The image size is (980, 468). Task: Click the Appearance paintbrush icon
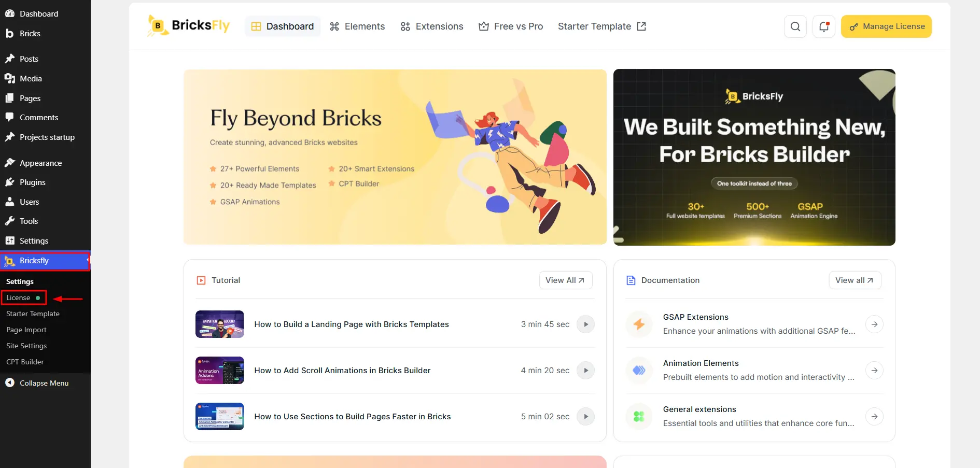pyautogui.click(x=10, y=163)
